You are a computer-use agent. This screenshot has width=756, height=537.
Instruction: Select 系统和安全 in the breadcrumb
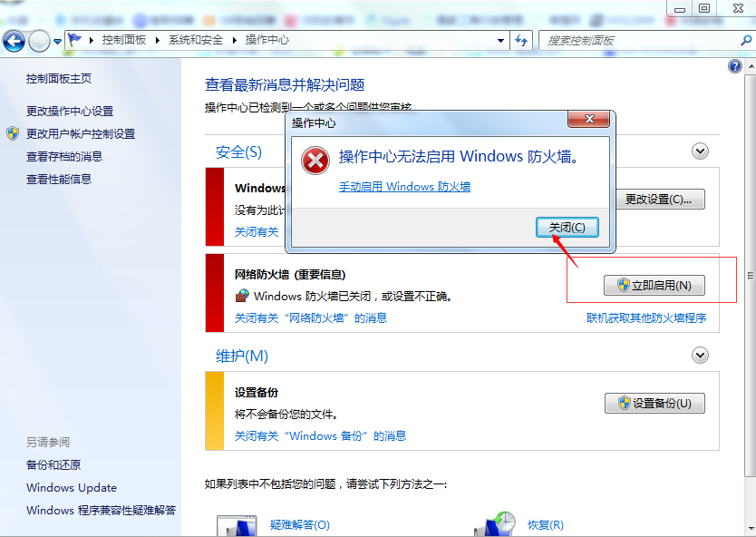point(196,40)
